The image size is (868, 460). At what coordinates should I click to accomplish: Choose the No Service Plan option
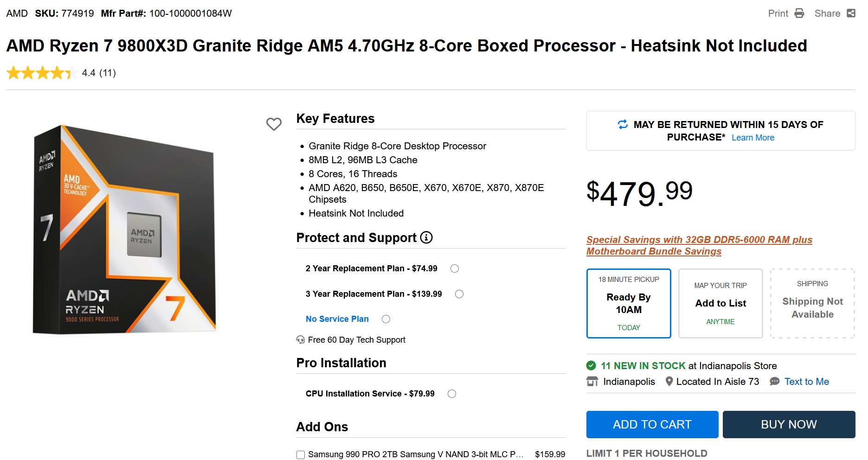pos(386,319)
